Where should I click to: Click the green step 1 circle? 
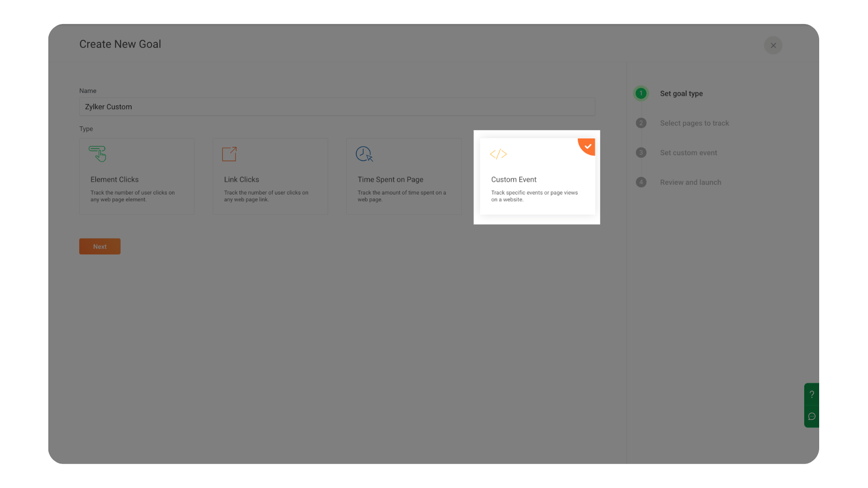point(641,94)
